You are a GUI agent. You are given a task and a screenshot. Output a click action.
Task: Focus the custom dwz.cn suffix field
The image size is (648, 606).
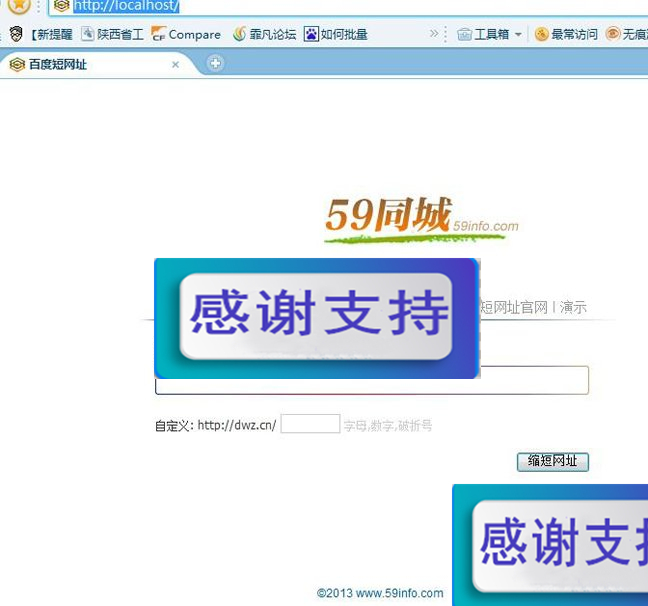pos(310,424)
